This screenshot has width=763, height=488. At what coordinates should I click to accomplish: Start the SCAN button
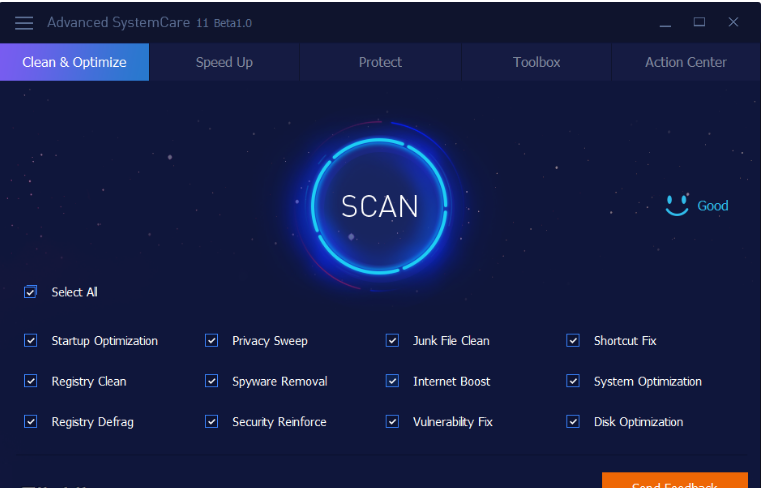click(x=380, y=206)
